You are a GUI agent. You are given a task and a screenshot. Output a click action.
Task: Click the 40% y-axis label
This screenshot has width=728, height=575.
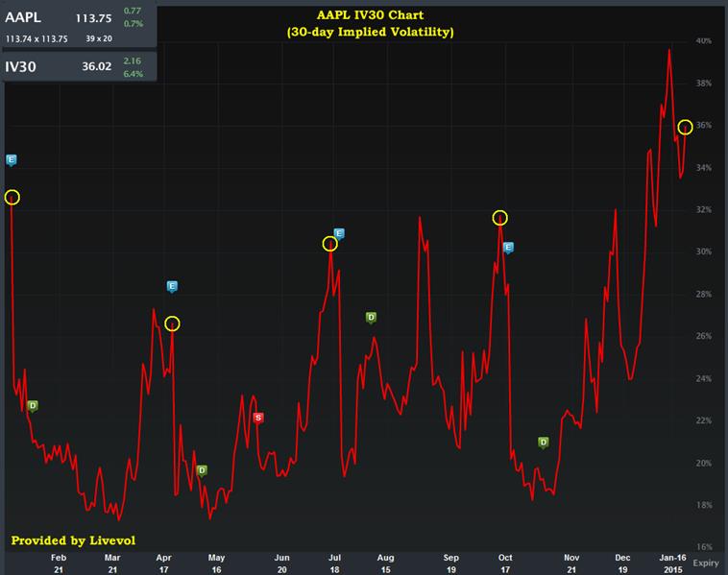click(703, 41)
